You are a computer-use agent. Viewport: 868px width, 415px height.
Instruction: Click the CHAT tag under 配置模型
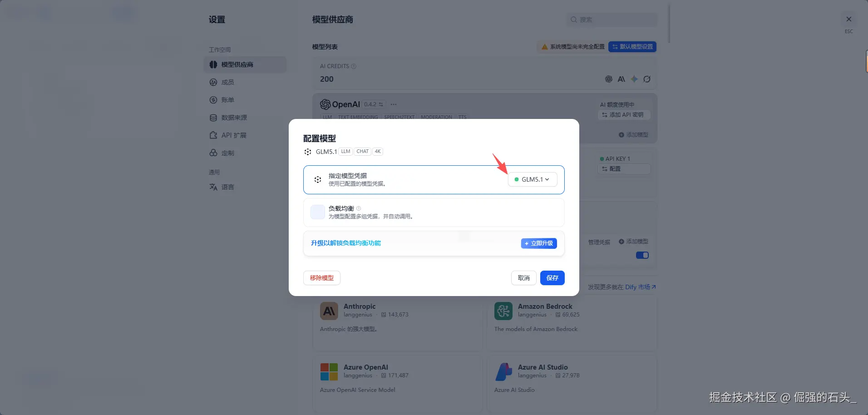(x=363, y=152)
